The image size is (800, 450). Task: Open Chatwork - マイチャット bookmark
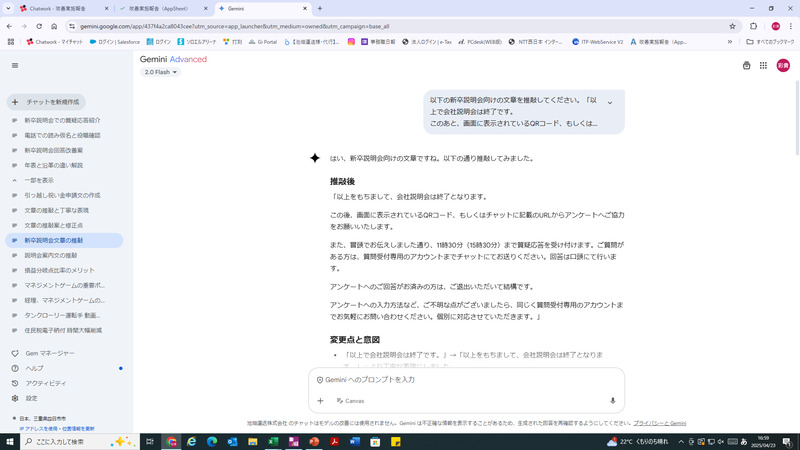[55, 42]
